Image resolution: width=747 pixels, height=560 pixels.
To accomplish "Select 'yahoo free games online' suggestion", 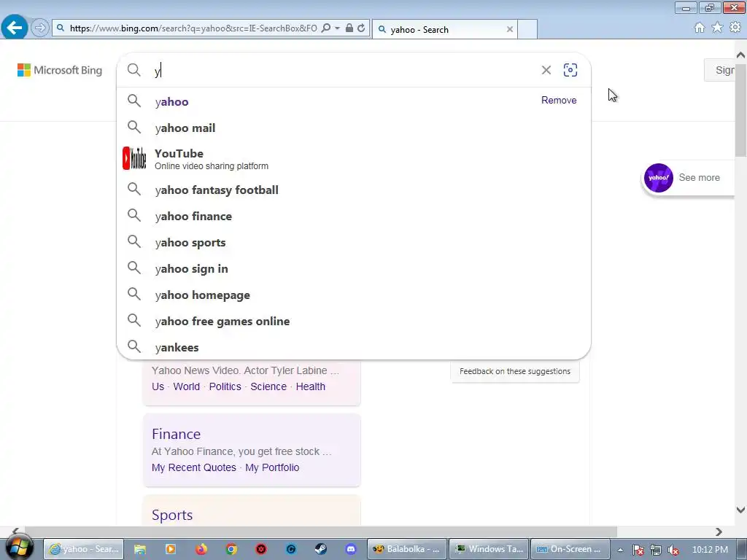I will click(354, 321).
